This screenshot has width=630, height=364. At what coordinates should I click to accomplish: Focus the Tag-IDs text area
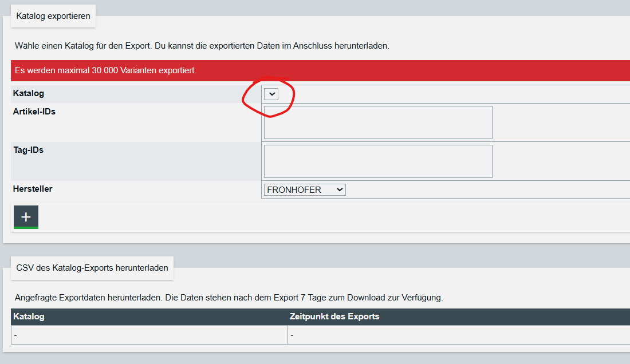tap(378, 161)
